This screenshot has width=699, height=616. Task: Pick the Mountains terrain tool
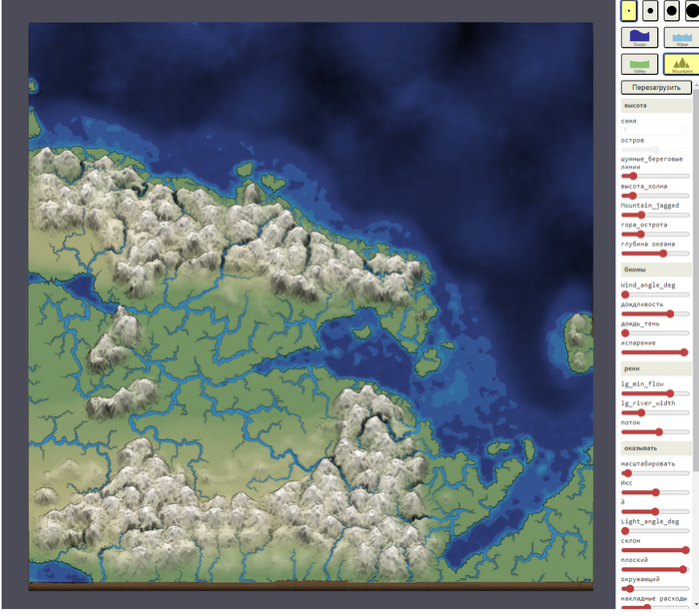coord(681,65)
